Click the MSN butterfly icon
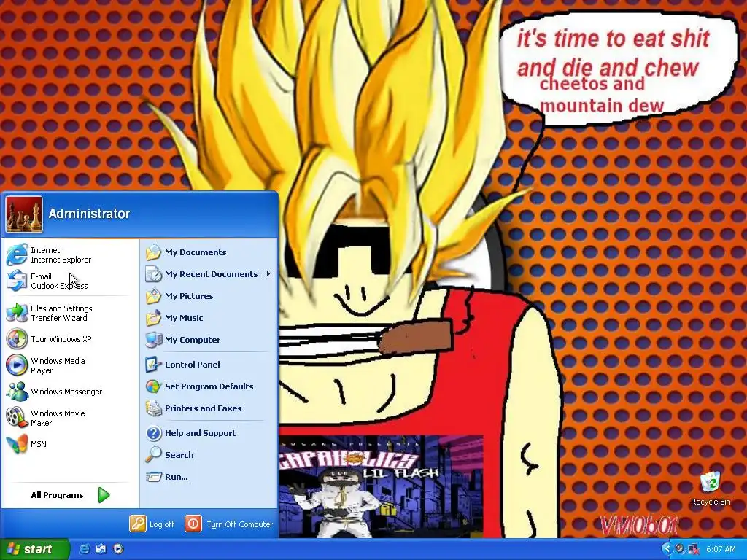The height and width of the screenshot is (560, 747). pos(17,444)
